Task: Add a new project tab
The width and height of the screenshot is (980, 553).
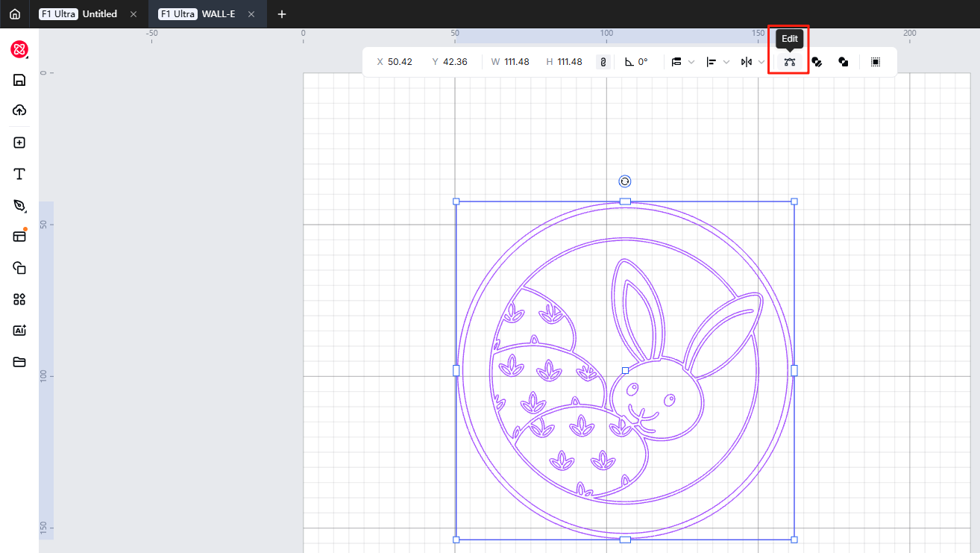Action: point(282,14)
